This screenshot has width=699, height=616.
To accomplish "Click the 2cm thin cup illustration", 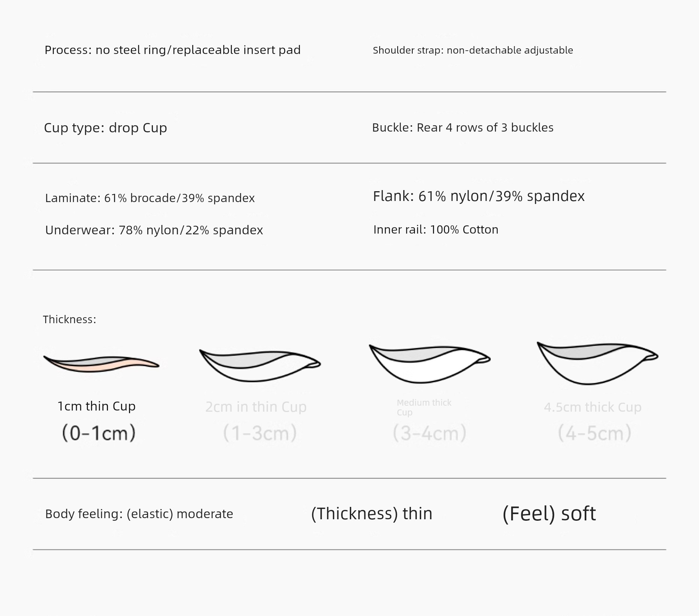I will pyautogui.click(x=260, y=366).
